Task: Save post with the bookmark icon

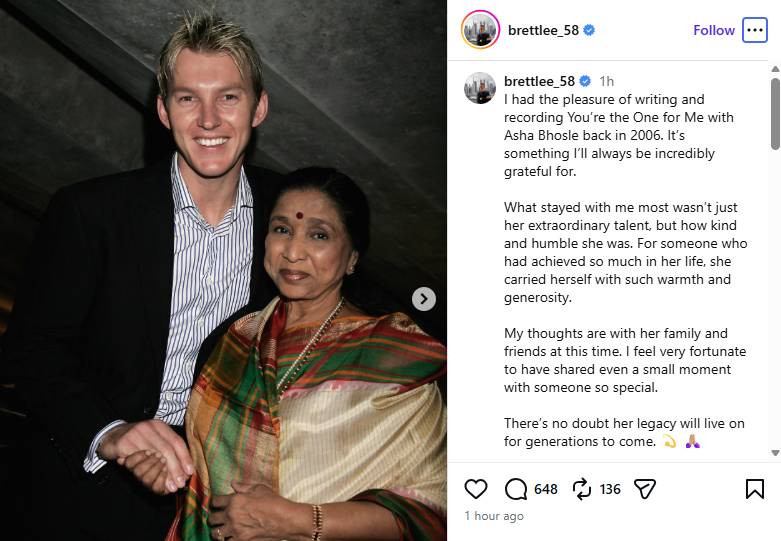Action: pos(755,489)
